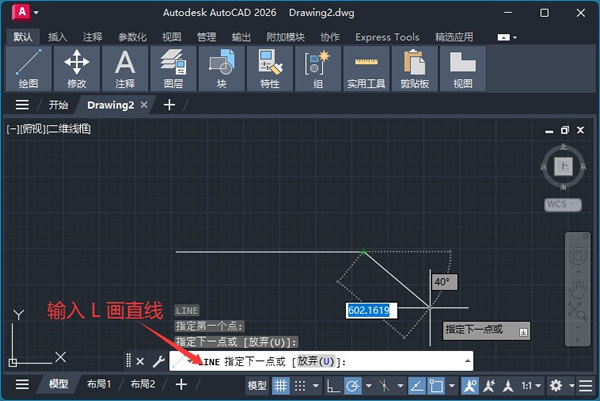Expand the quick access toolbar arrow

[36, 13]
